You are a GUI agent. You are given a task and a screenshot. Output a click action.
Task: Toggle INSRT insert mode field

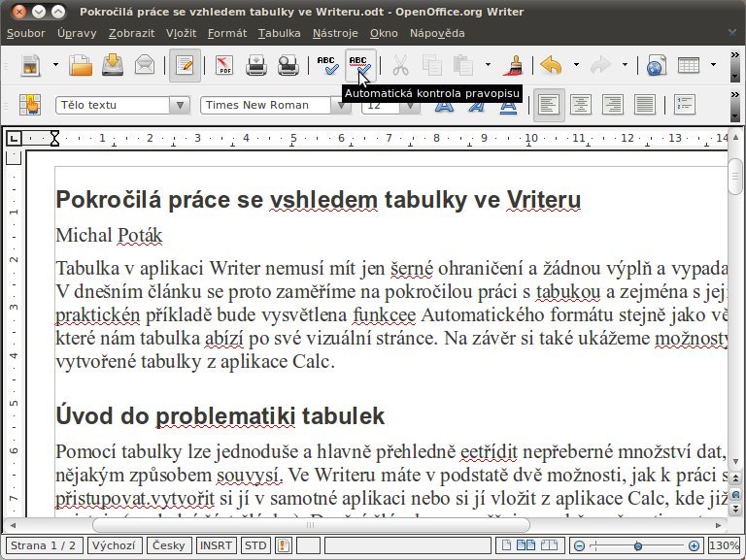pyautogui.click(x=216, y=545)
